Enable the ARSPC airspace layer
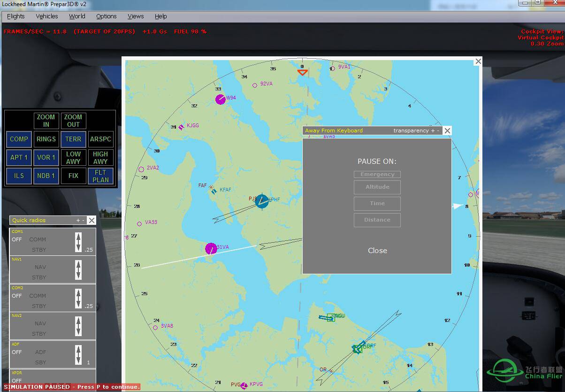Image resolution: width=565 pixels, height=392 pixels. (x=100, y=139)
